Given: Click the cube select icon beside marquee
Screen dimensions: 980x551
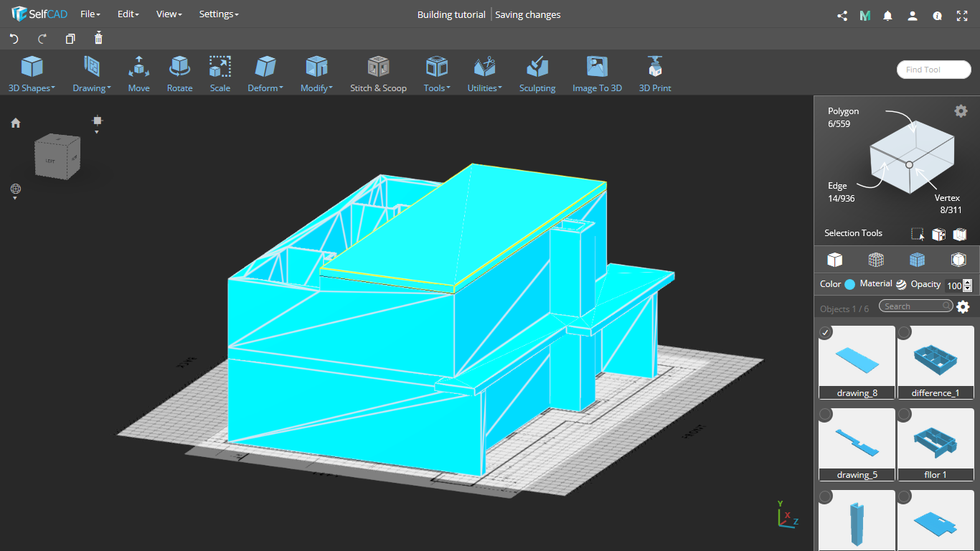Looking at the screenshot, I should tap(938, 234).
